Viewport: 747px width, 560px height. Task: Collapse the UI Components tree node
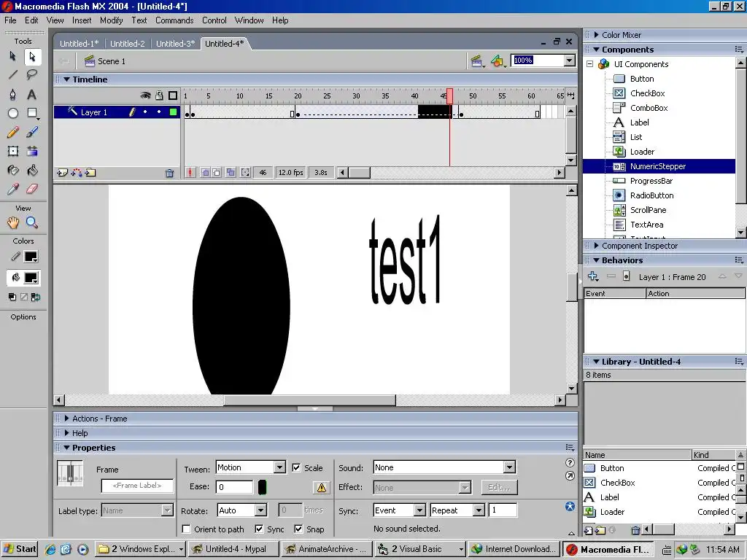click(x=589, y=64)
